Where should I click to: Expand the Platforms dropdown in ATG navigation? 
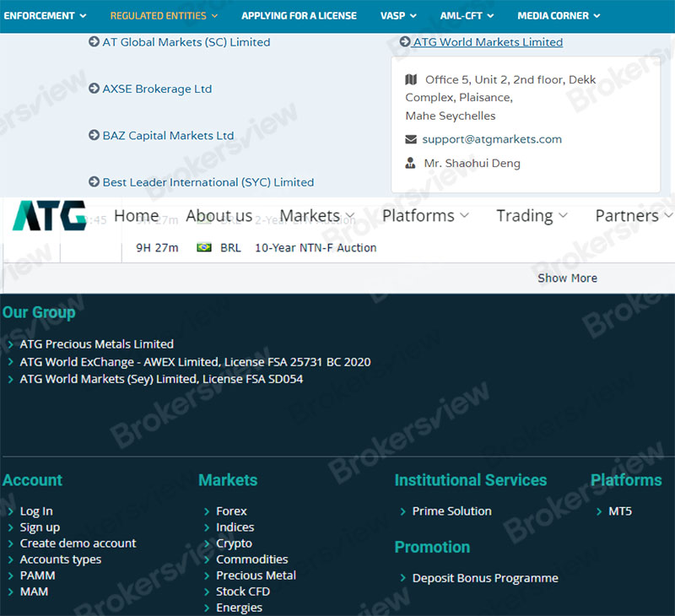(x=425, y=216)
